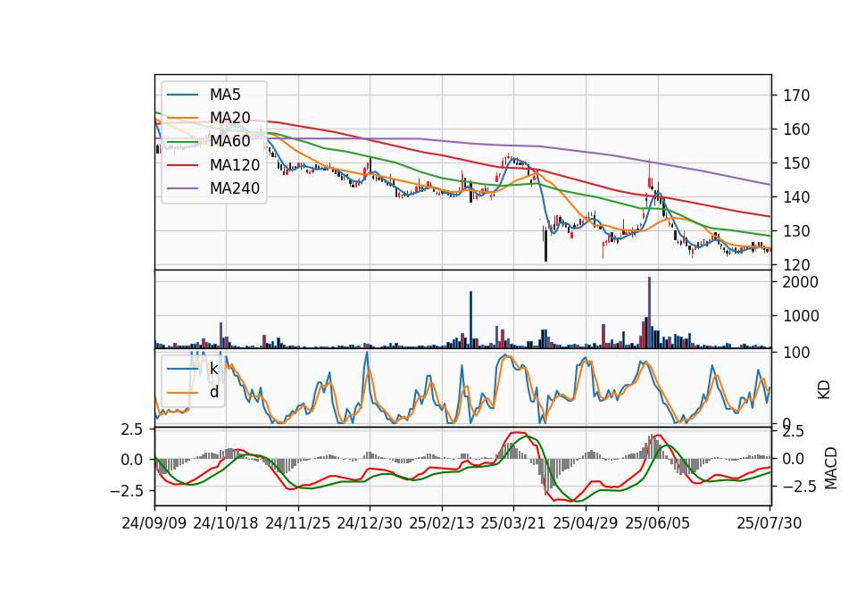Screen dimensions: 857x616
Task: Click the MA120 legend label
Action: coord(235,165)
